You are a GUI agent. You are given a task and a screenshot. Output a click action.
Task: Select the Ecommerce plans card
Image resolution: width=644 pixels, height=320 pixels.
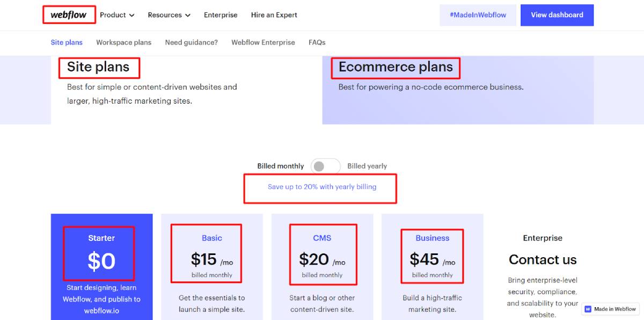coord(458,90)
